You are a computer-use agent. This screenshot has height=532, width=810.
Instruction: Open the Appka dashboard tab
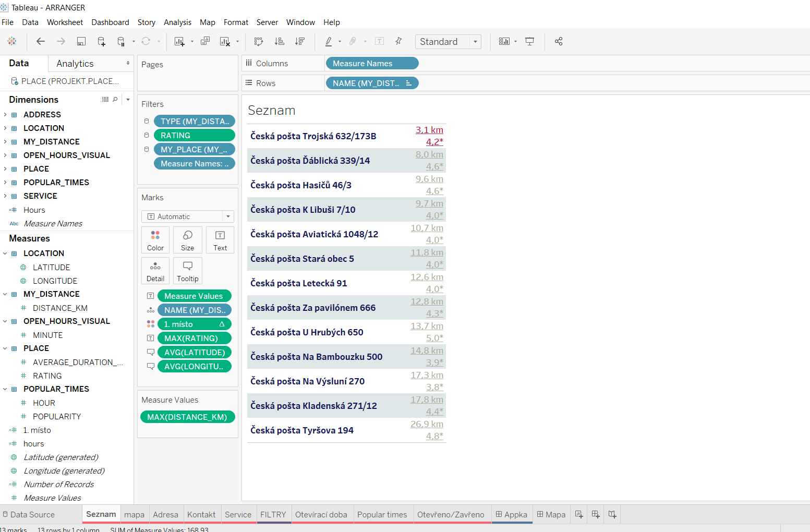(512, 514)
